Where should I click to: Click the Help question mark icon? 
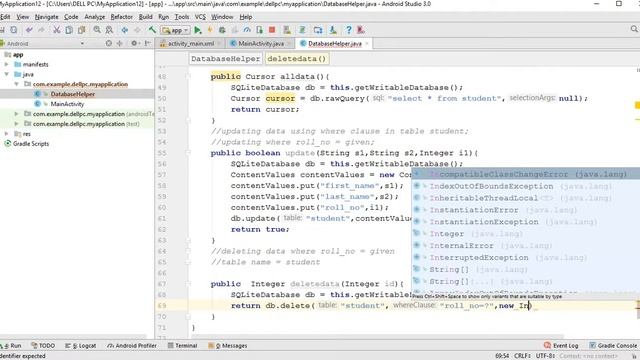349,30
